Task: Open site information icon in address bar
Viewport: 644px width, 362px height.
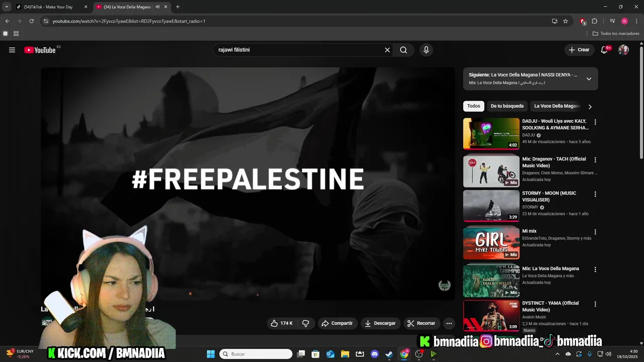Action: (x=46, y=21)
